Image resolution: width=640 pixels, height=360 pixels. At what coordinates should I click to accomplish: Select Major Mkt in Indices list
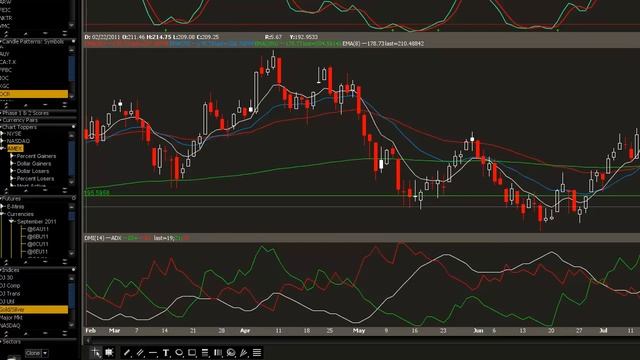point(11,318)
